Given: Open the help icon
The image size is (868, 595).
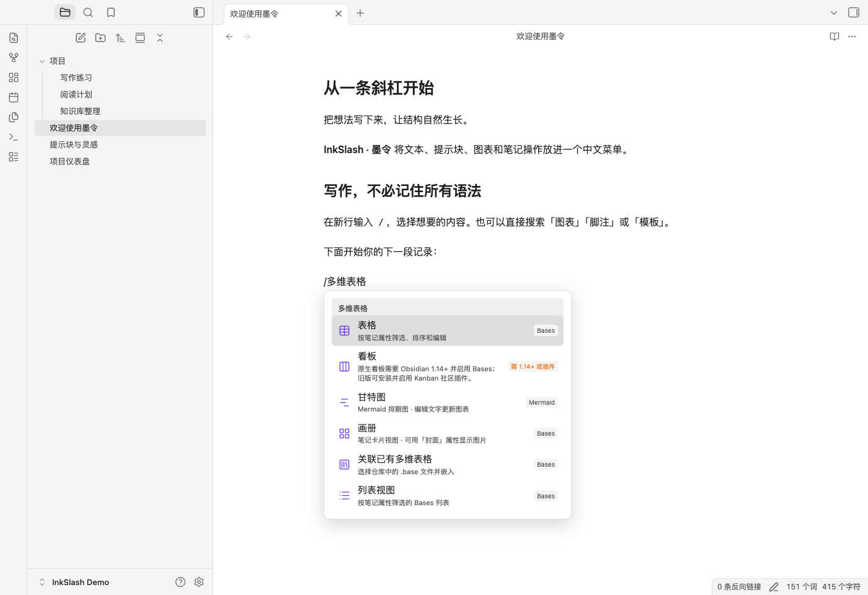Looking at the screenshot, I should click(x=180, y=582).
